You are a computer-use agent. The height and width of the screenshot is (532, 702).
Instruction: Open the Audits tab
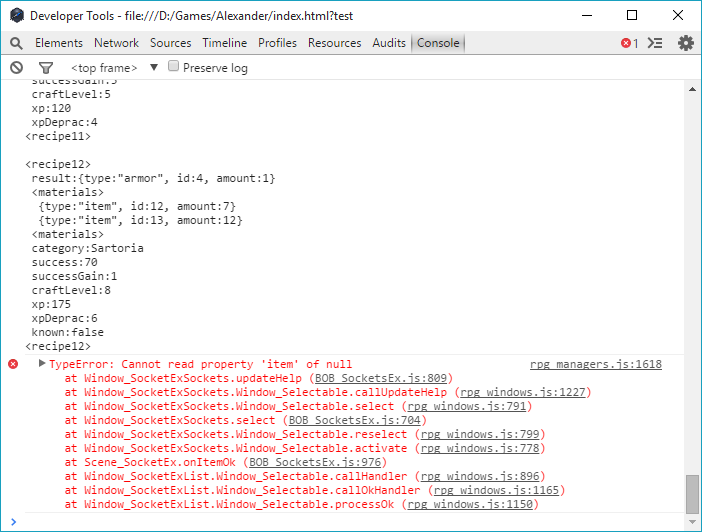[389, 43]
